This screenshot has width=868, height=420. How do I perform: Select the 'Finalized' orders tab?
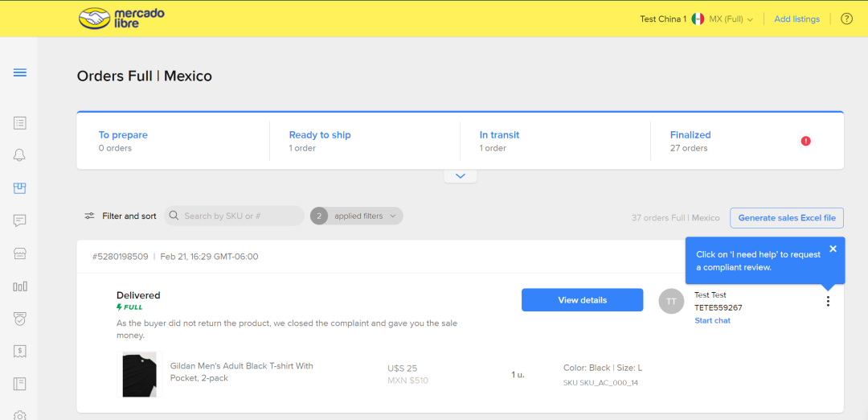(x=690, y=135)
